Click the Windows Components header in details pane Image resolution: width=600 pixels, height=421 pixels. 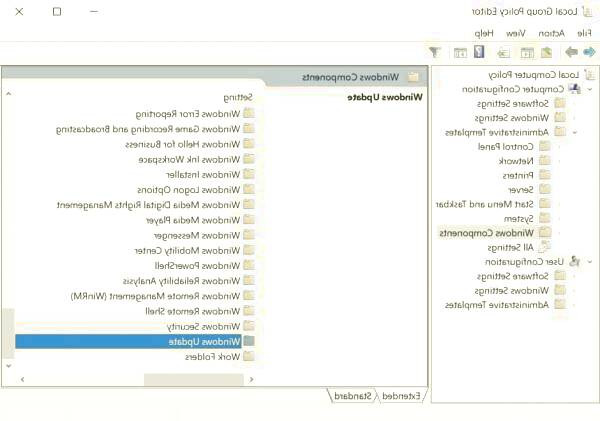coord(351,77)
